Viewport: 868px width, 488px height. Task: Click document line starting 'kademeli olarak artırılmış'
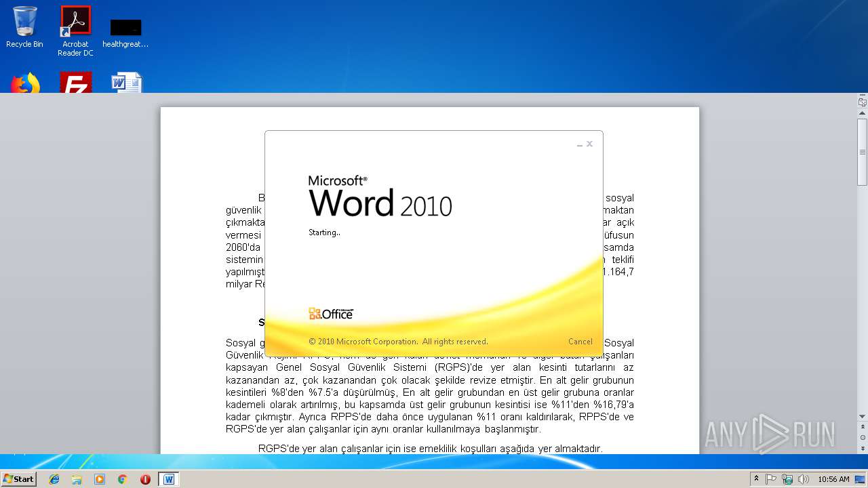click(430, 405)
